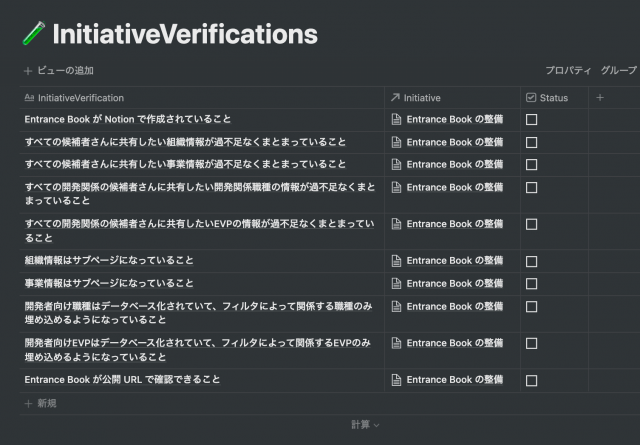Select 'Entrance Book が Notion で作成されていること' cell
Image resolution: width=640 pixels, height=445 pixels.
click(202, 120)
